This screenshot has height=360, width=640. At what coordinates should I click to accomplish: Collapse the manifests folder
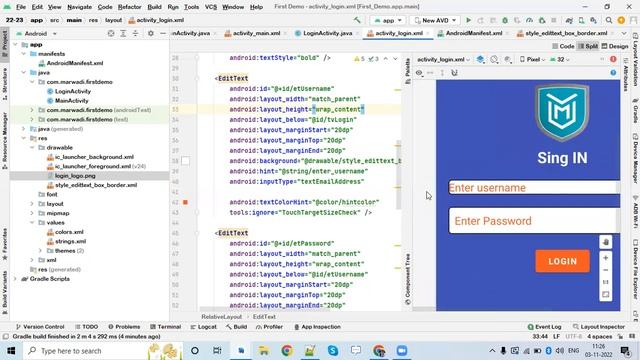point(24,54)
